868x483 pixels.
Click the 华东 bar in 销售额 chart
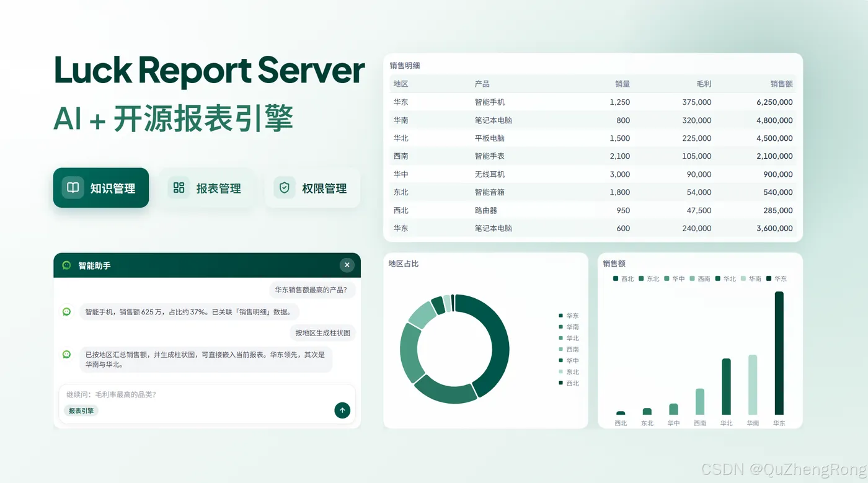pyautogui.click(x=779, y=353)
